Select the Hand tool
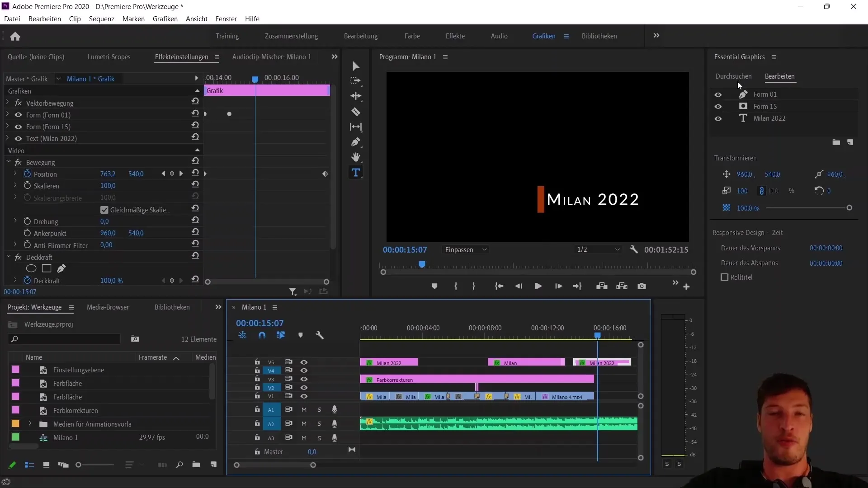Viewport: 868px width, 488px height. tap(356, 157)
